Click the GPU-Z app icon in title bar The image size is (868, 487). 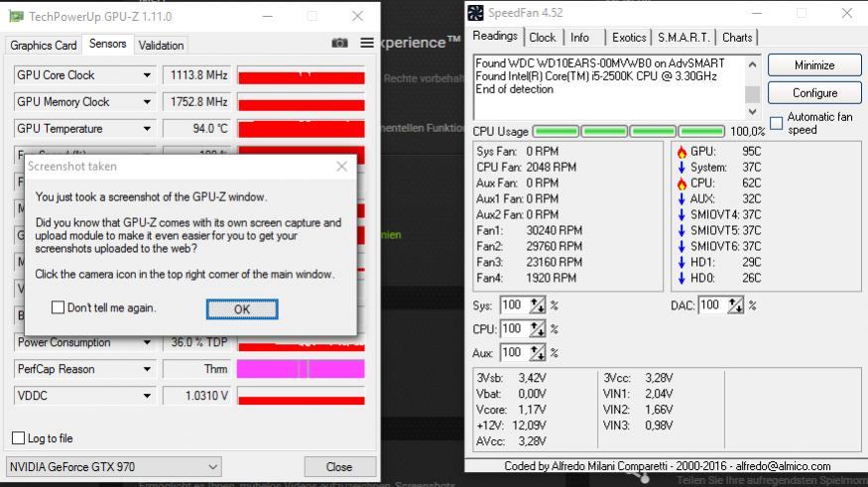tap(16, 17)
